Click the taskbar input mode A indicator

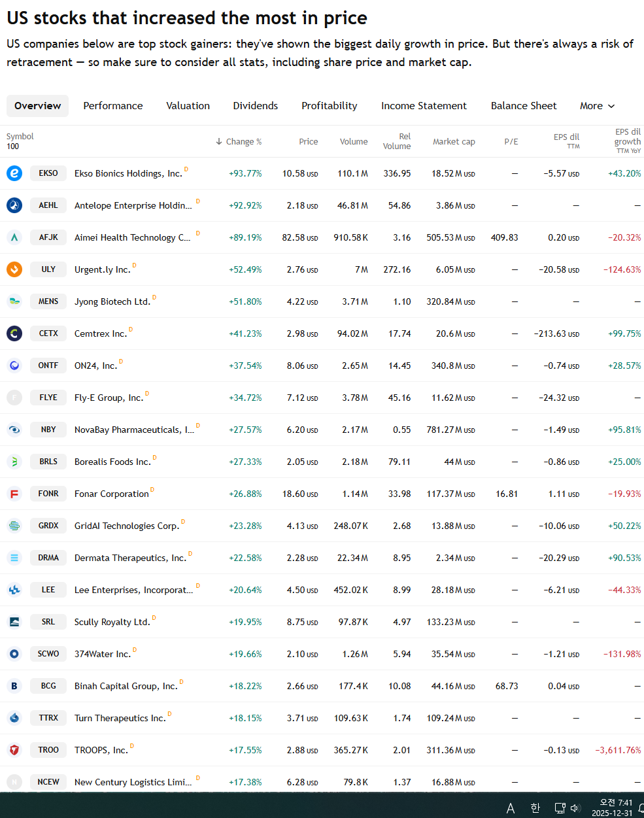[511, 808]
